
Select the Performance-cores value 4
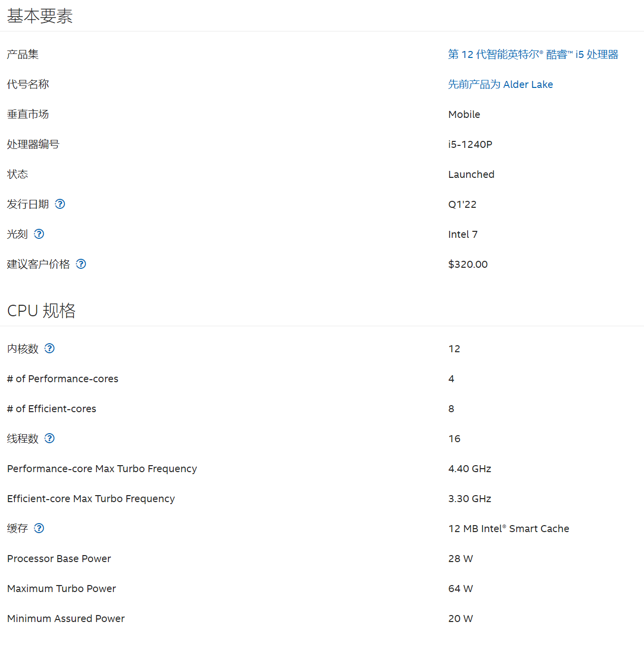[451, 379]
